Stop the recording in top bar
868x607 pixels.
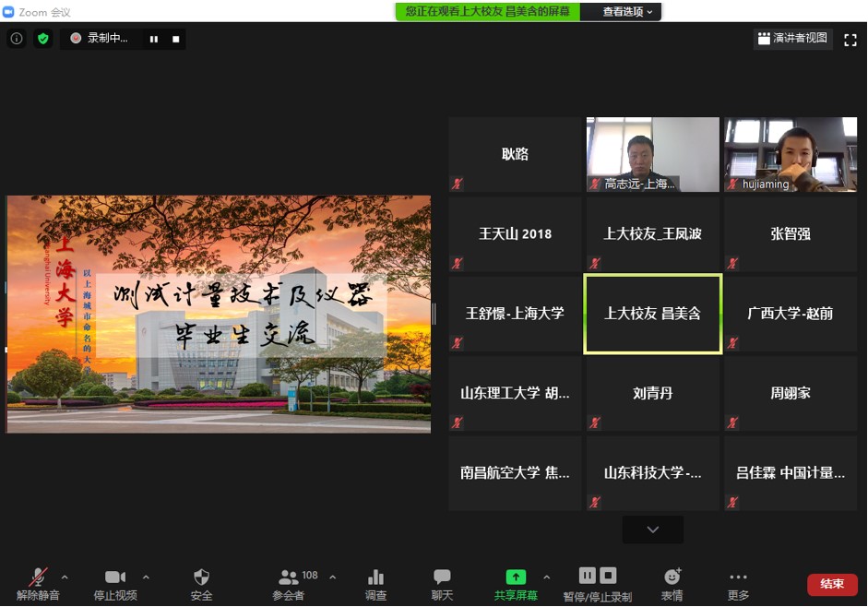pyautogui.click(x=175, y=39)
